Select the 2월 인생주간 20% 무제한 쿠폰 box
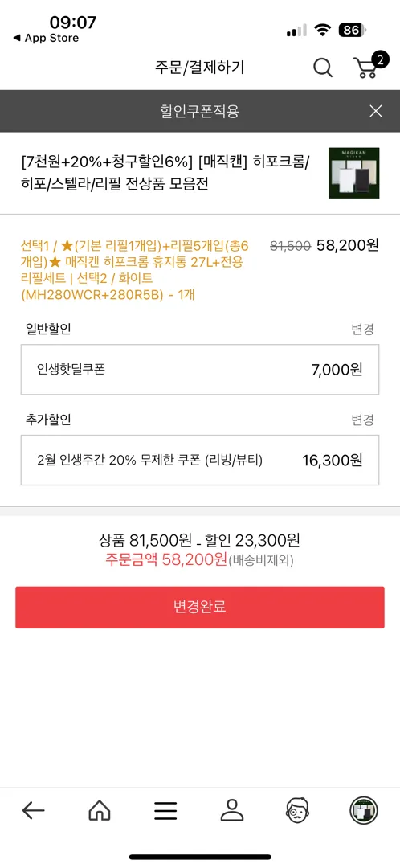Screen dimensions: 400x868 [x=200, y=460]
